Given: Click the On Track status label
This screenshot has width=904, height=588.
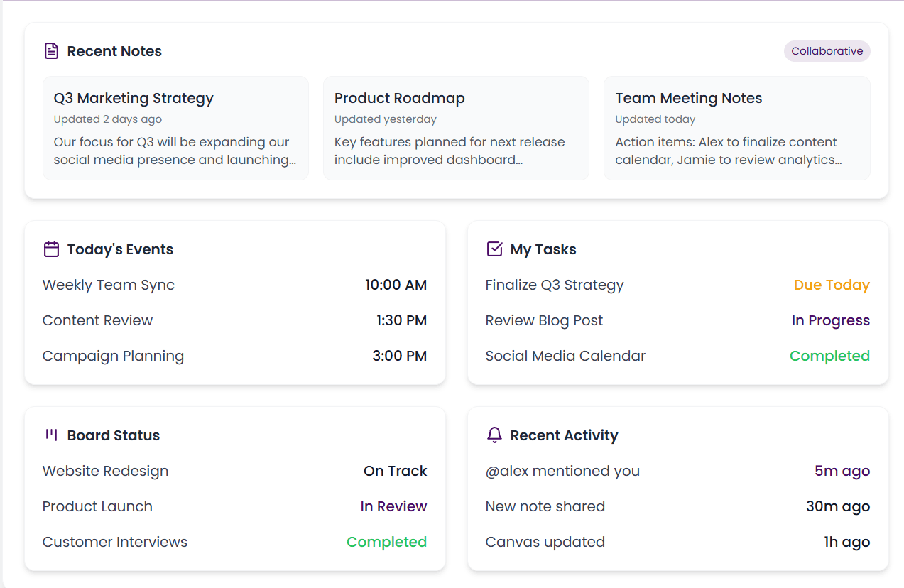Looking at the screenshot, I should [x=396, y=471].
